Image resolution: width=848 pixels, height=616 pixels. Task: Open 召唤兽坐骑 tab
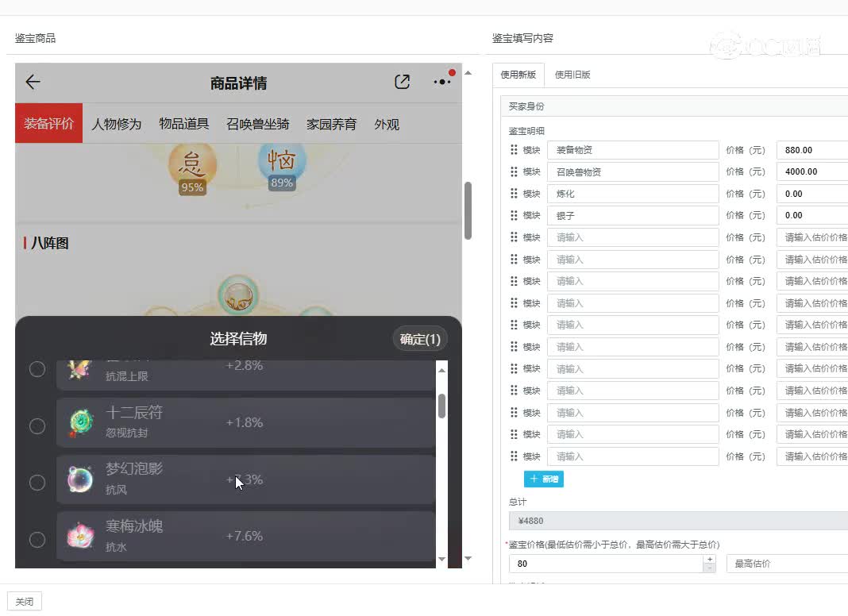point(258,124)
